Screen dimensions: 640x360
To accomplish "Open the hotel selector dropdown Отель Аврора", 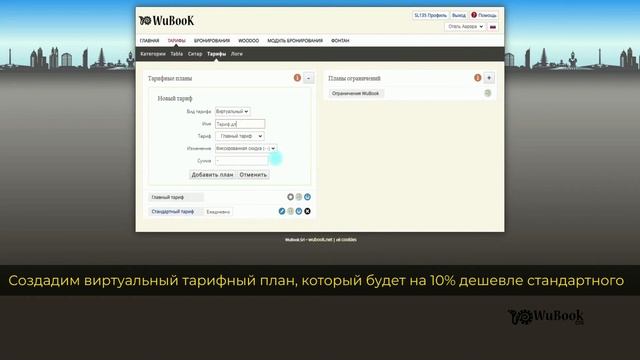I will tap(465, 27).
